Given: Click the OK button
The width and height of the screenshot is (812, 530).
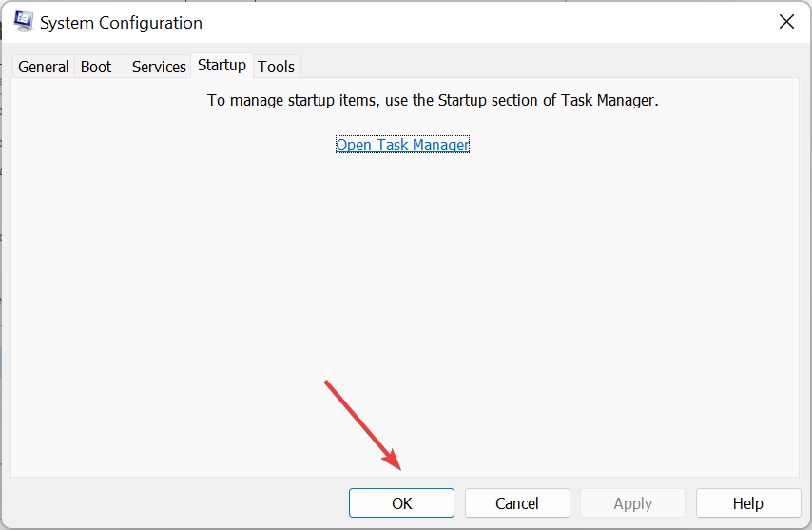Looking at the screenshot, I should click(401, 503).
